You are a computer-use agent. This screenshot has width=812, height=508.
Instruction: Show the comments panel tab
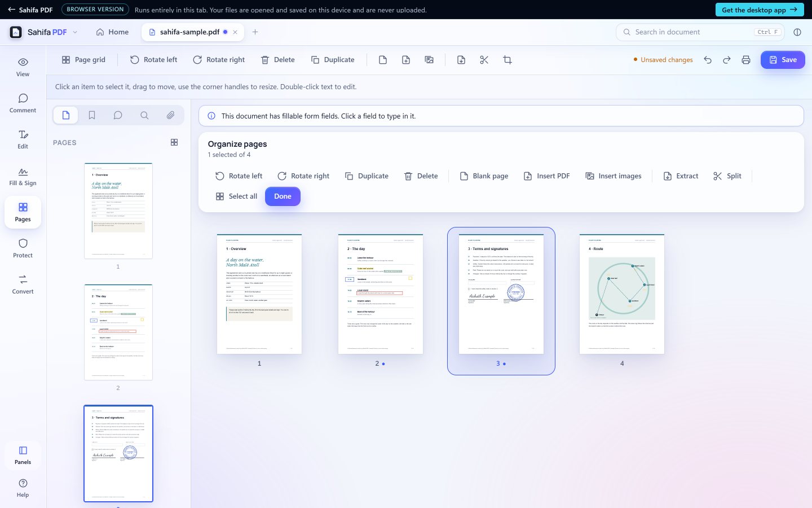(118, 115)
